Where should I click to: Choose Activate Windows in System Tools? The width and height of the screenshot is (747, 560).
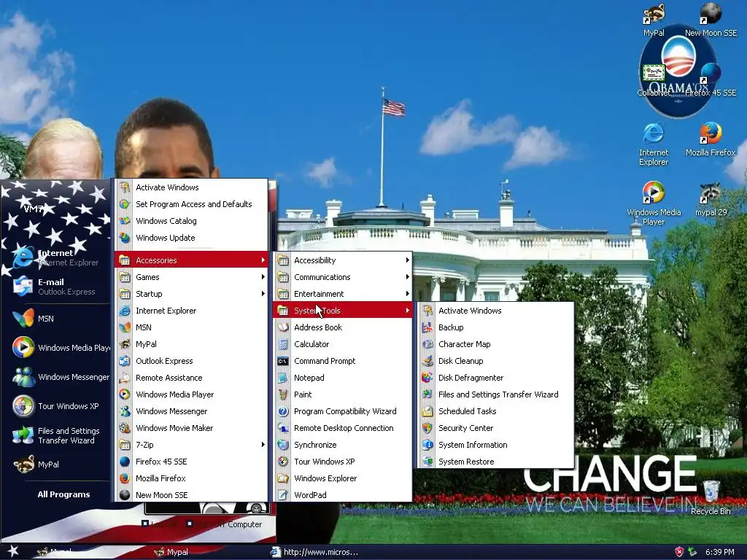[x=495, y=311]
